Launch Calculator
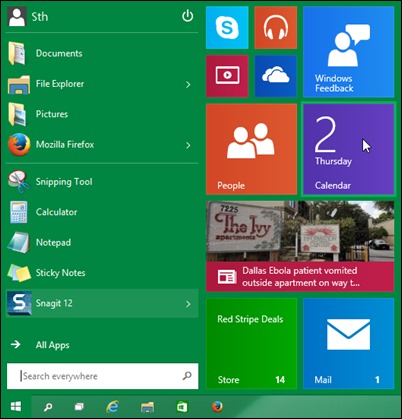402x419 pixels. (x=102, y=212)
